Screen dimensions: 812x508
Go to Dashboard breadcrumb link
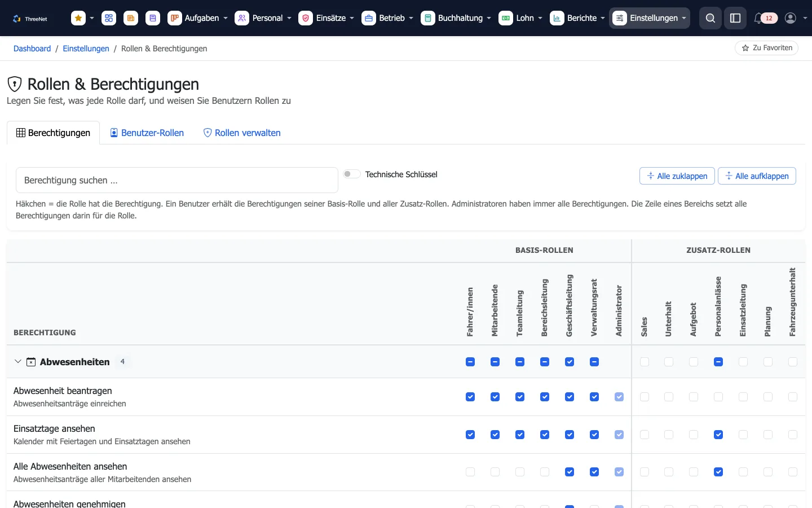[32, 49]
